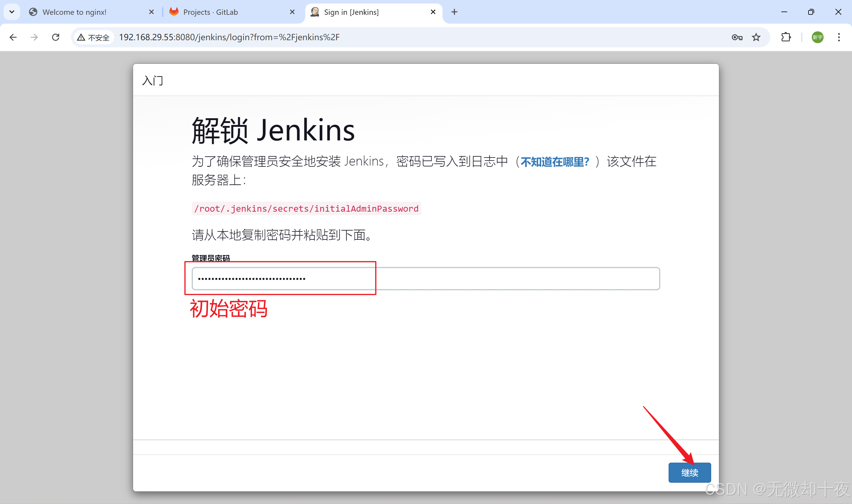
Task: Close the Projects GitLab tab
Action: click(x=292, y=12)
